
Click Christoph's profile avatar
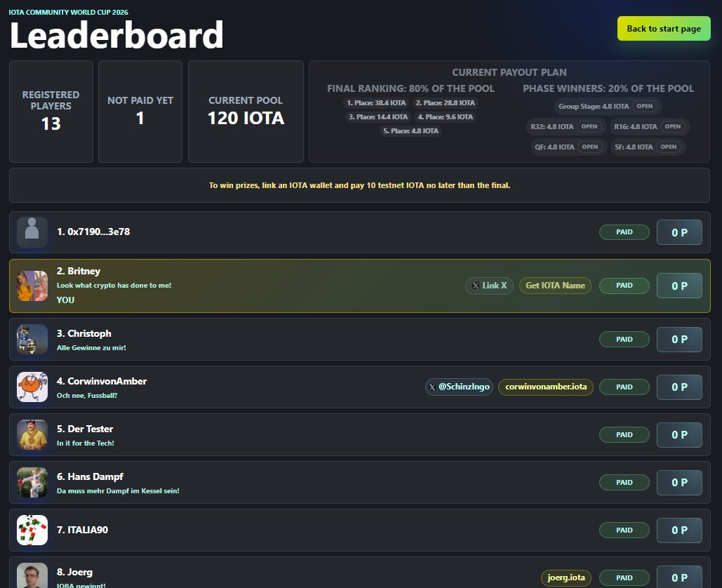(32, 340)
